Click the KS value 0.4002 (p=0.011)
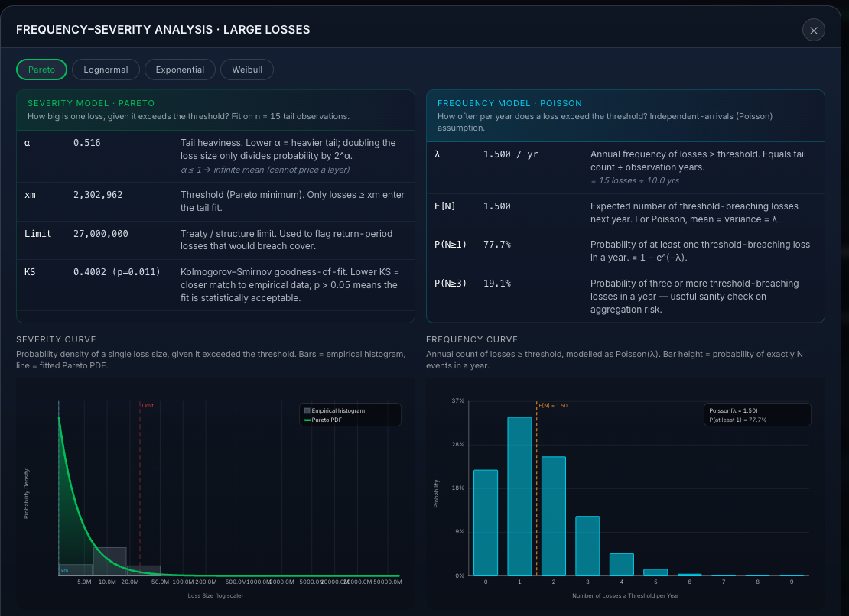The image size is (849, 616). [117, 272]
